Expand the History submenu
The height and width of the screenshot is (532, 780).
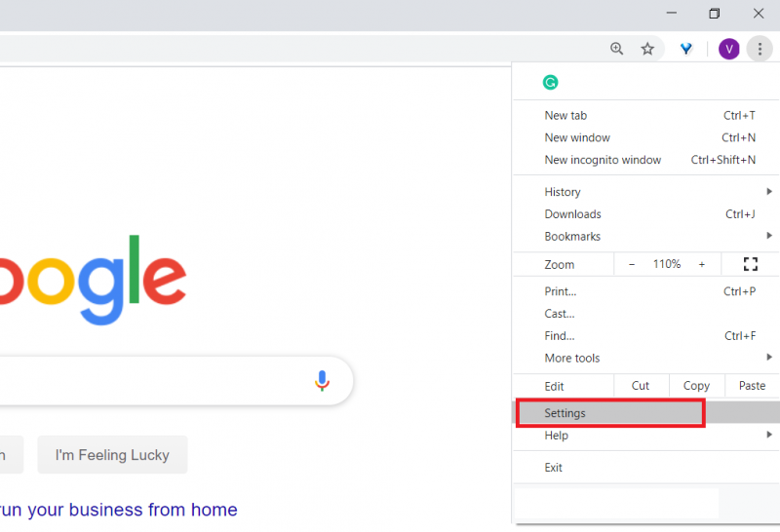646,192
